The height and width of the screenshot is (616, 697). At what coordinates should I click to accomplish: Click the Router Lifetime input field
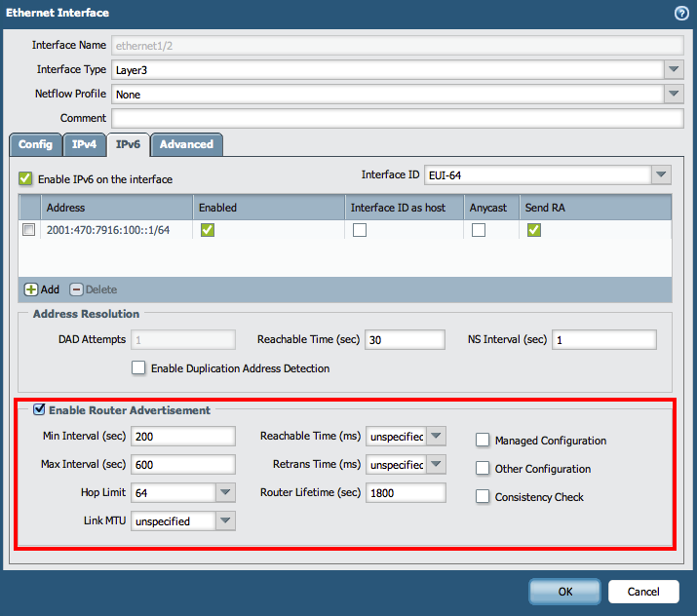coord(406,492)
